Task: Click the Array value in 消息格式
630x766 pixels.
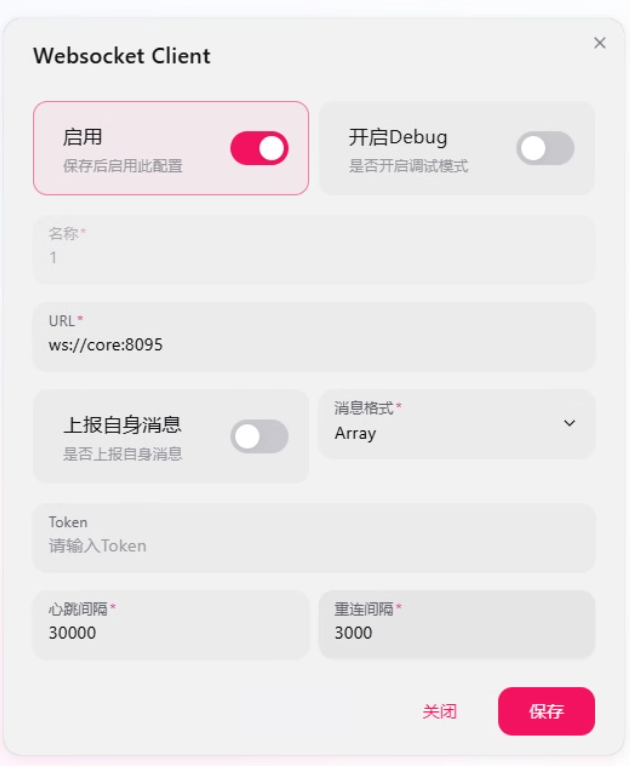Action: [x=356, y=434]
